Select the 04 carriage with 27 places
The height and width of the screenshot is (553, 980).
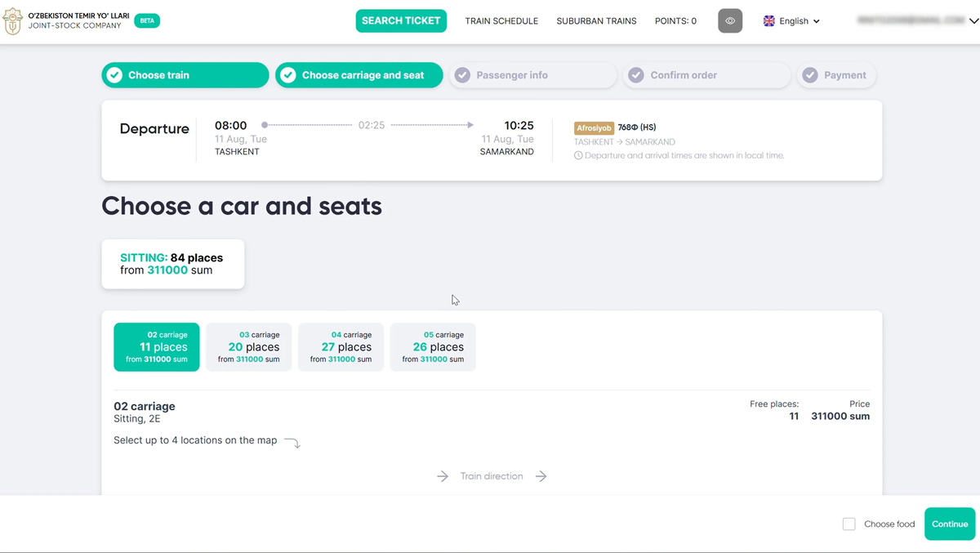[x=341, y=347]
